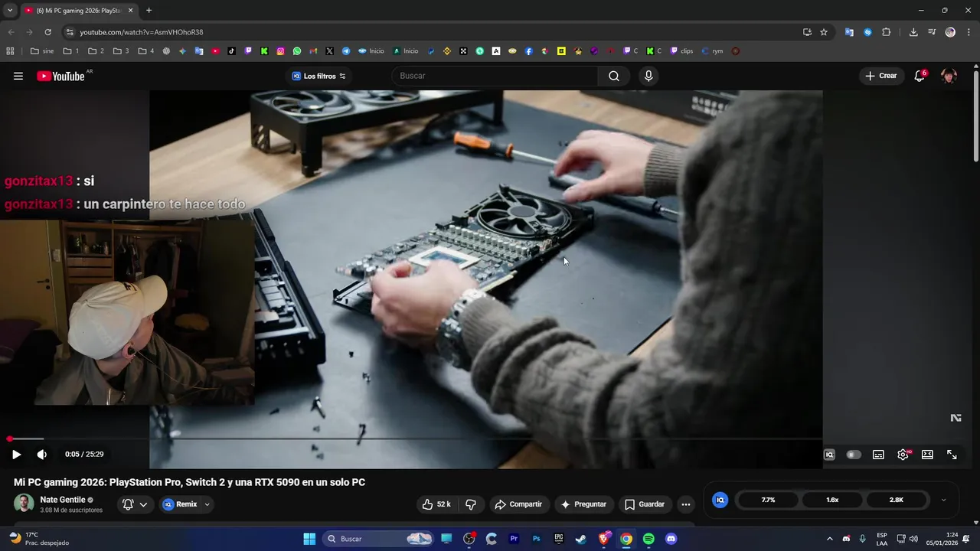Viewport: 980px width, 551px height.
Task: Open the taskbar clock and date
Action: coord(942,539)
